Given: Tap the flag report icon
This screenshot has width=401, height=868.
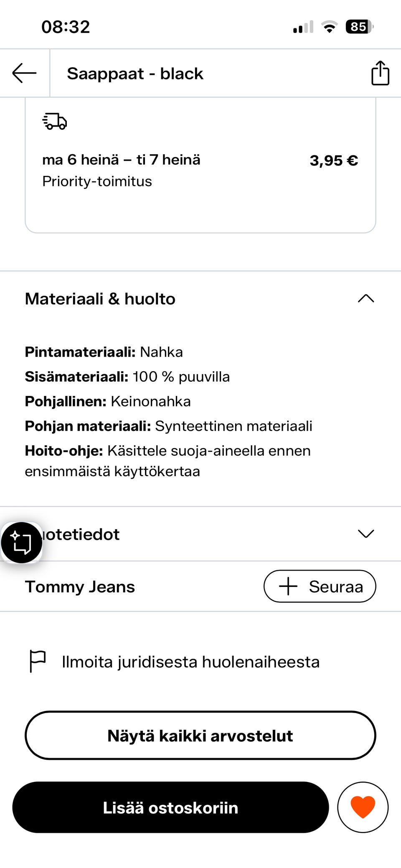Looking at the screenshot, I should [x=38, y=661].
